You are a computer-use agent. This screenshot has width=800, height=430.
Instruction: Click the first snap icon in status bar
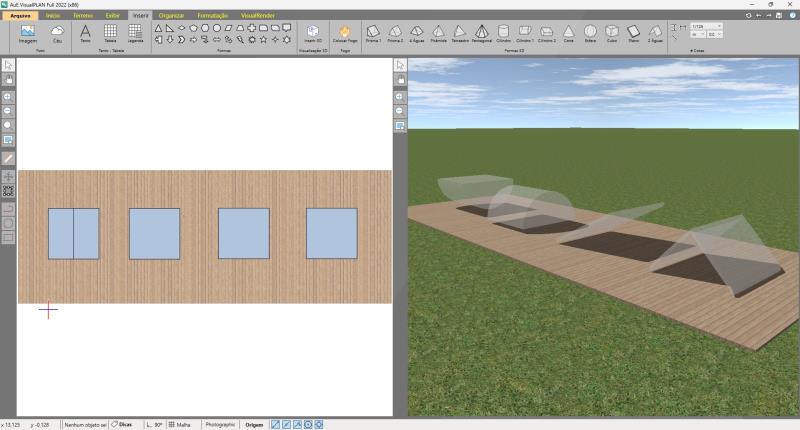tap(276, 424)
